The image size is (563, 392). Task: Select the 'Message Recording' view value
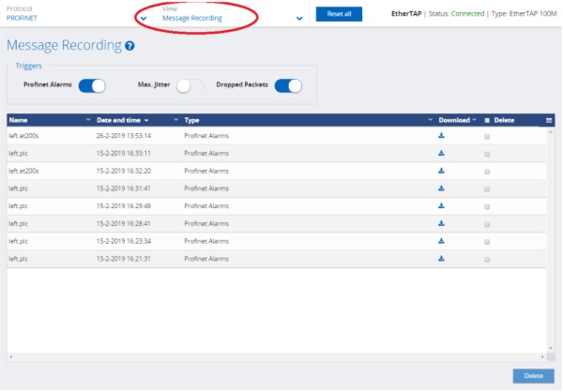[x=192, y=18]
